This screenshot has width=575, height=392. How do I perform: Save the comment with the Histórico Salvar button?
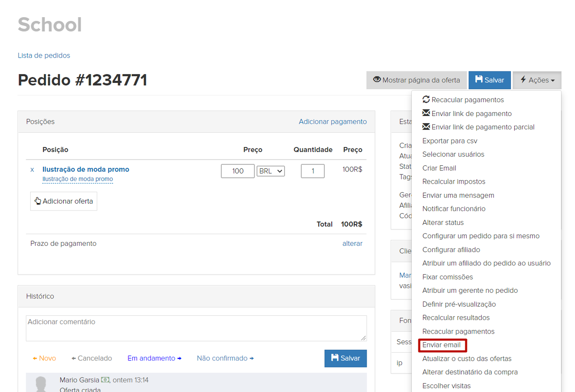coord(345,358)
